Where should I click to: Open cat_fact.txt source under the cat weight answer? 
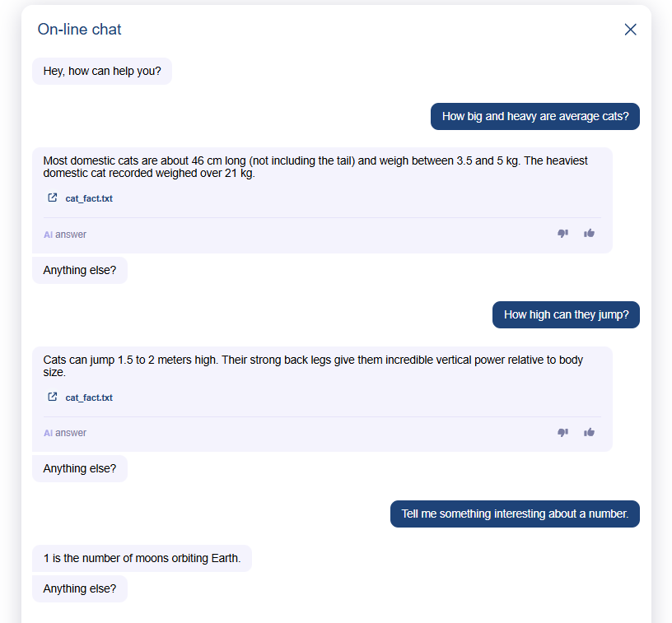tap(89, 198)
